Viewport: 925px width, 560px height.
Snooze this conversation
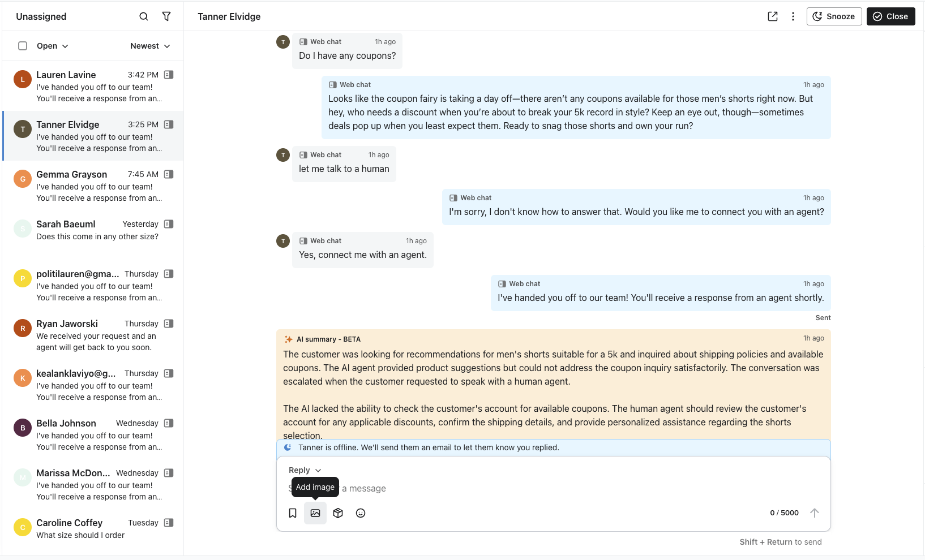pyautogui.click(x=834, y=16)
